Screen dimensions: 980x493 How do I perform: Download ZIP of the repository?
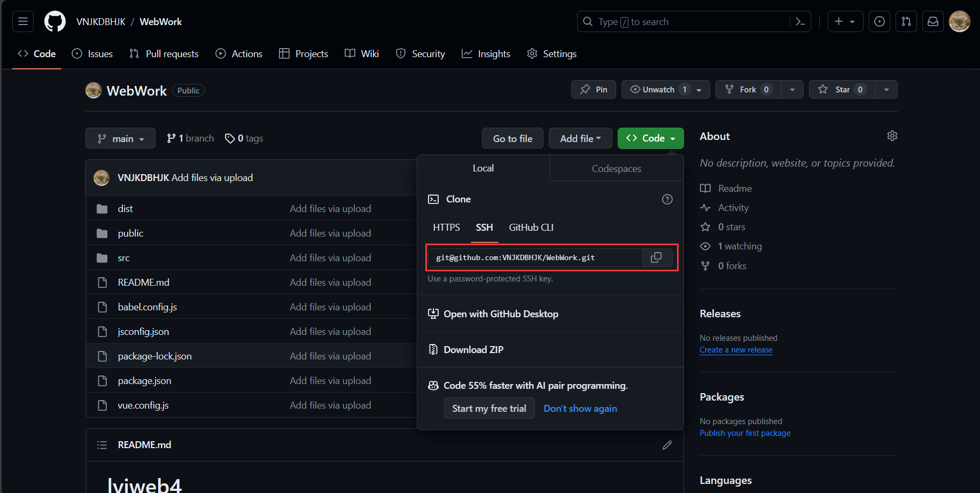466,350
